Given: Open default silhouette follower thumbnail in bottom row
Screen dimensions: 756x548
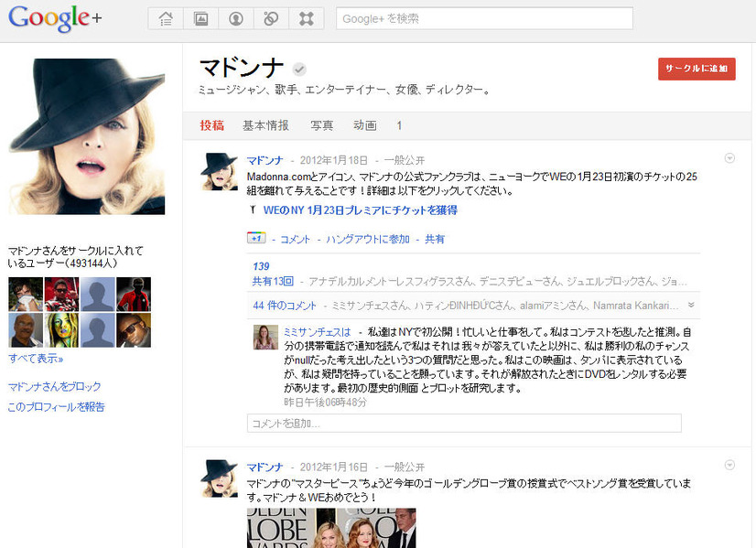Looking at the screenshot, I should tap(97, 330).
